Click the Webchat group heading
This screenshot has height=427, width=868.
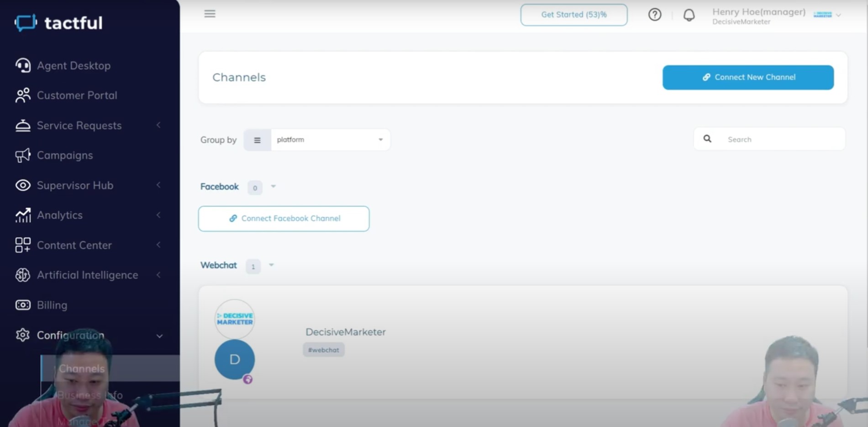(218, 265)
